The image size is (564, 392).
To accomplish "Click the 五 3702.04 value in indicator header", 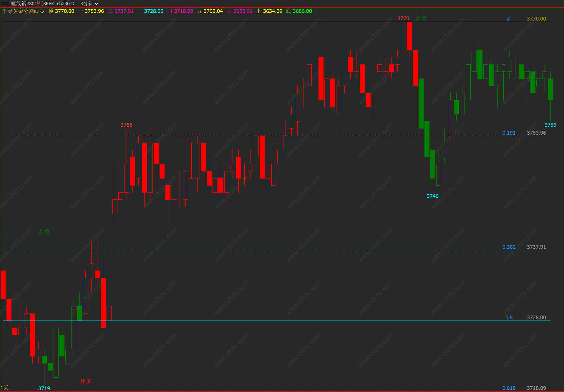I will coord(210,11).
